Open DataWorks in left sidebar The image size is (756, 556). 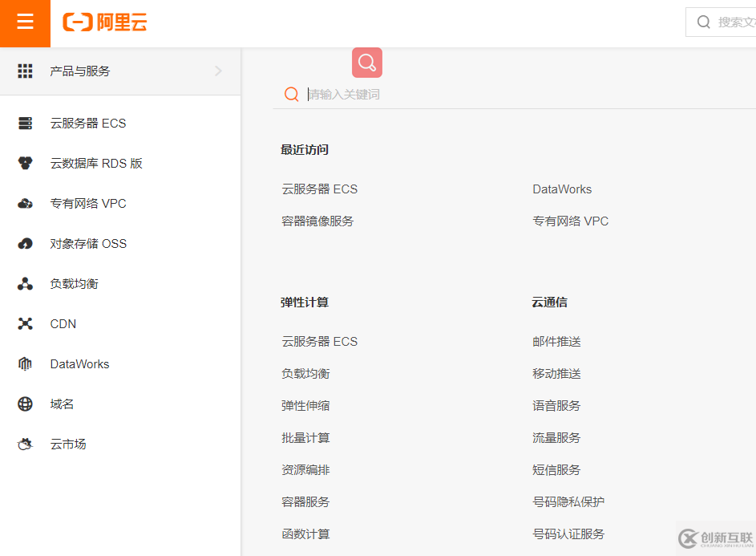[x=79, y=364]
